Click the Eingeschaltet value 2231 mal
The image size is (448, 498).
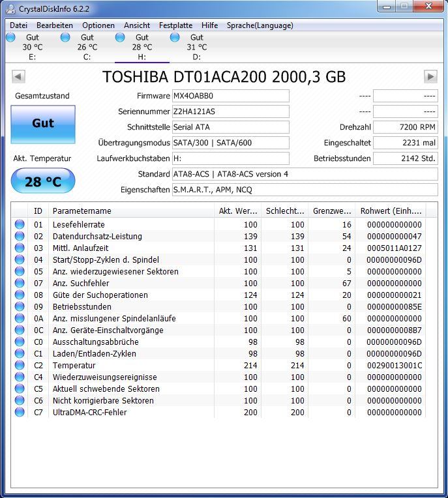[406, 143]
